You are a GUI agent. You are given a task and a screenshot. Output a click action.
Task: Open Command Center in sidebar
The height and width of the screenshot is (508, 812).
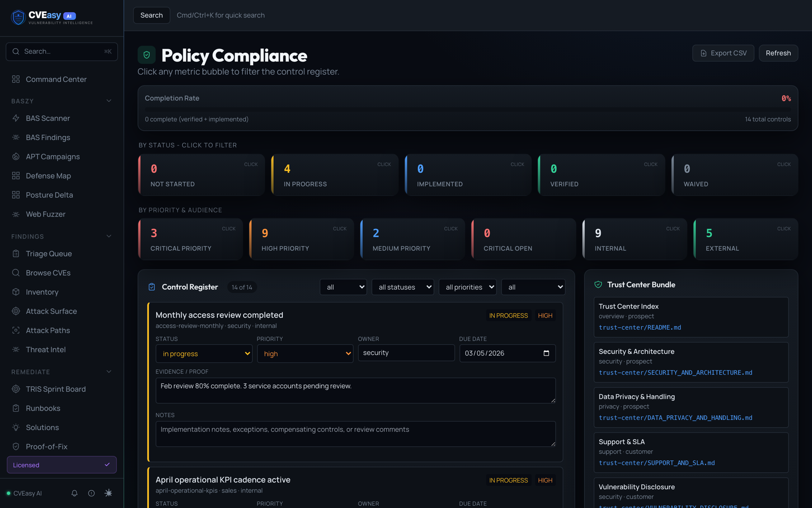coord(62,79)
